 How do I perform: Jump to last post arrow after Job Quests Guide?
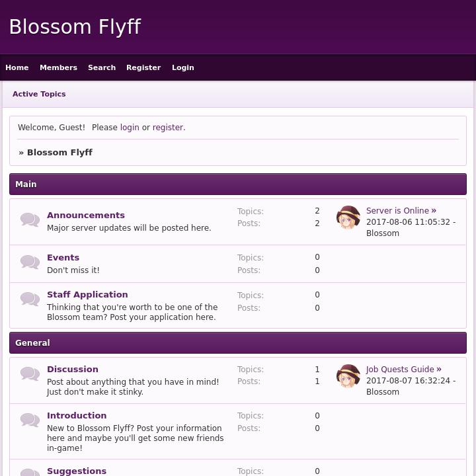point(439,370)
